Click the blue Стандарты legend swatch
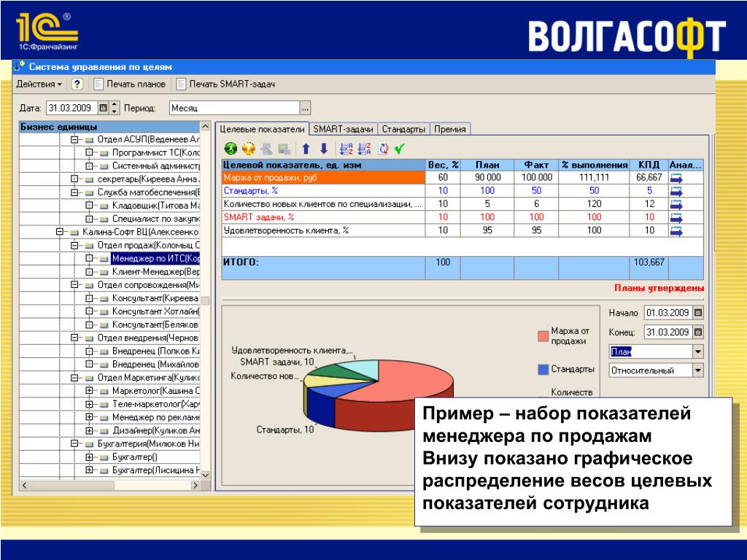This screenshot has height=560, width=747. click(543, 370)
